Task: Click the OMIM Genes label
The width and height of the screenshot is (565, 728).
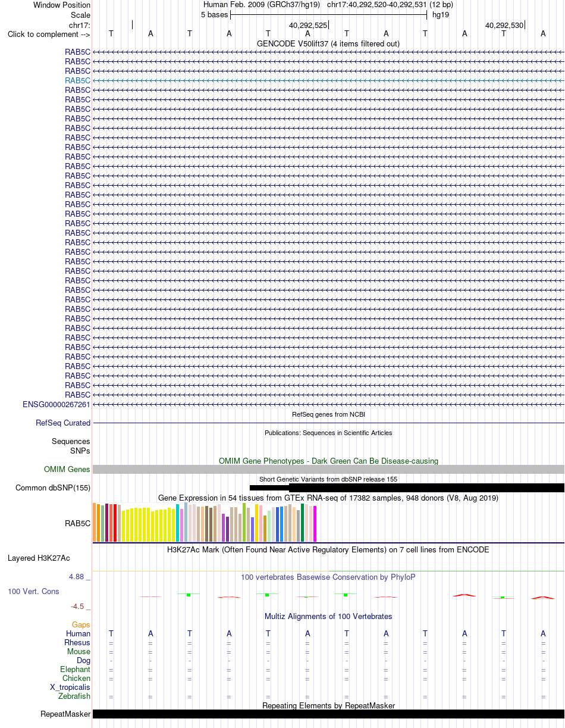Action: coord(67,470)
